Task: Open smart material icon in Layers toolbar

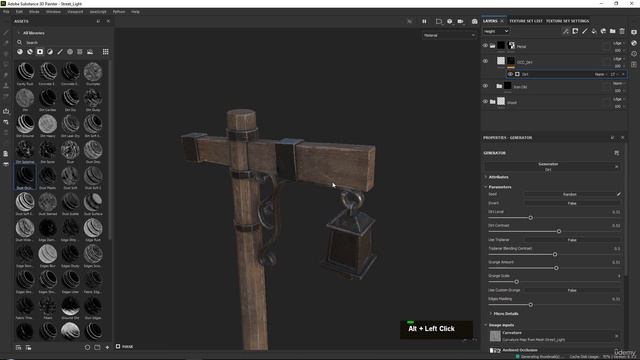Action: (603, 31)
